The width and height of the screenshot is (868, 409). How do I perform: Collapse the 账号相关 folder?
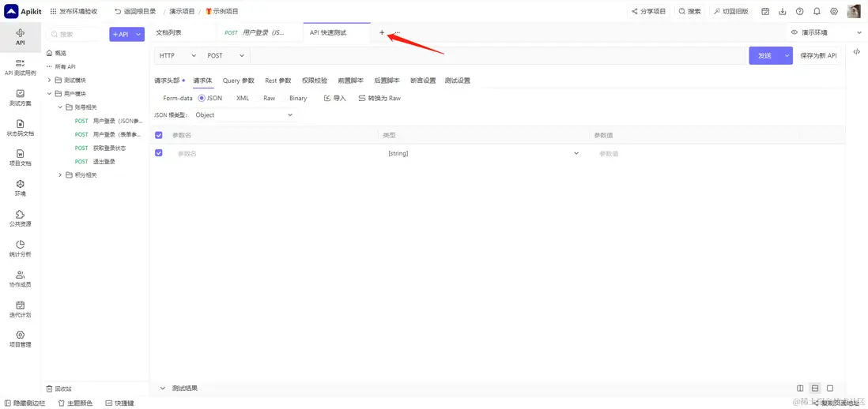coord(60,107)
